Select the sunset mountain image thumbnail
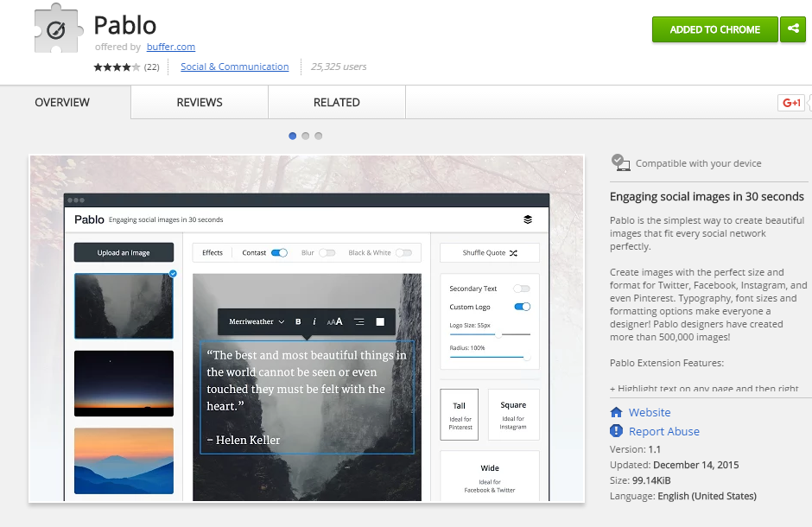 124,460
